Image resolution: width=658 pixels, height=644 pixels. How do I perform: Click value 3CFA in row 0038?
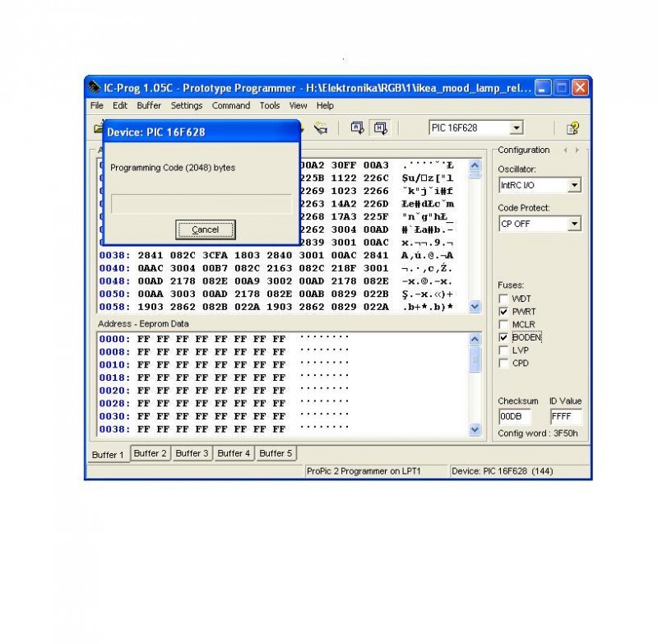point(215,255)
